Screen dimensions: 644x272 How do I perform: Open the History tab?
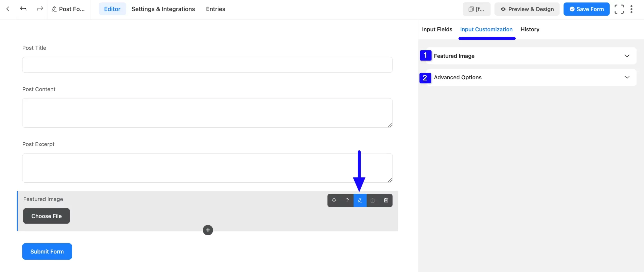pyautogui.click(x=530, y=29)
